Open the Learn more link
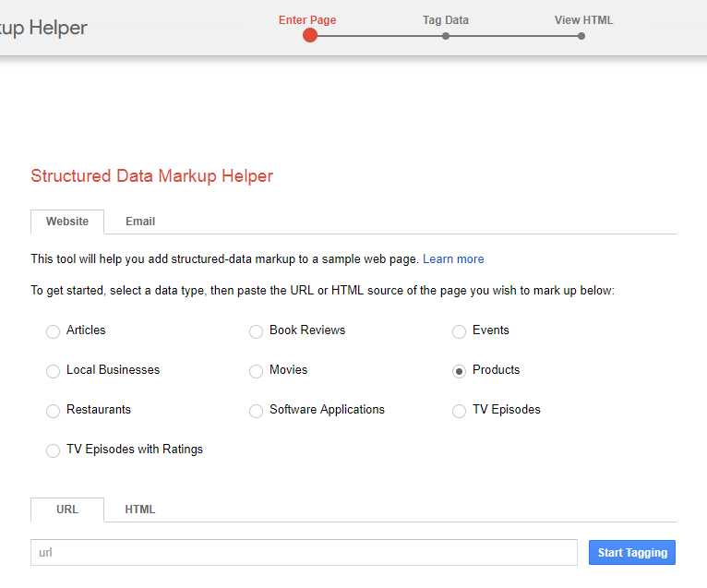 tap(453, 259)
